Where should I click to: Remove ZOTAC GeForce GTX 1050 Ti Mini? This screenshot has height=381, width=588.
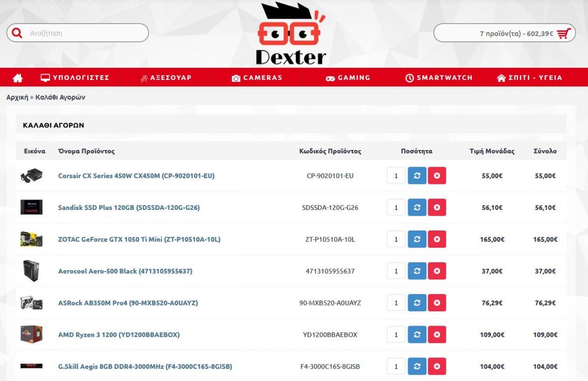437,239
